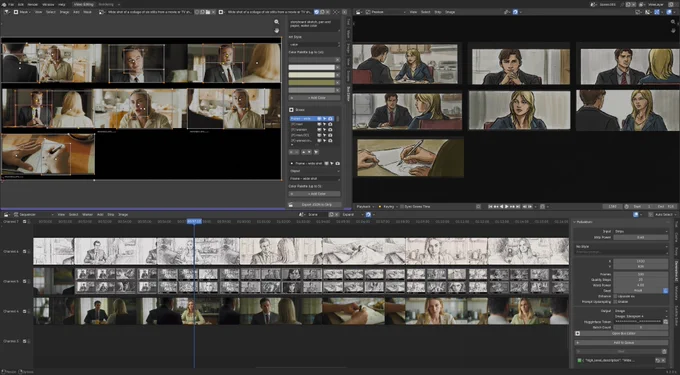Click the camera icon on the selected Frame - wide row
Image resolution: width=680 pixels, height=375 pixels.
(330, 119)
